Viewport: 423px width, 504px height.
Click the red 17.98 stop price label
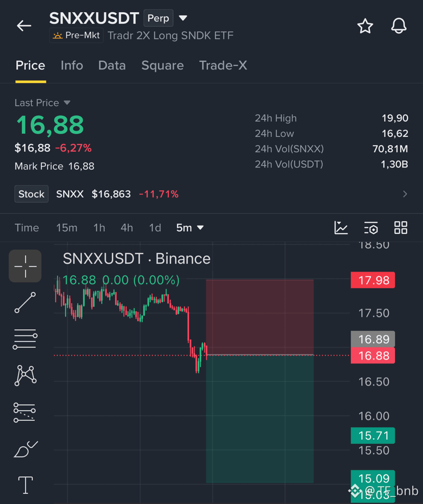point(373,280)
